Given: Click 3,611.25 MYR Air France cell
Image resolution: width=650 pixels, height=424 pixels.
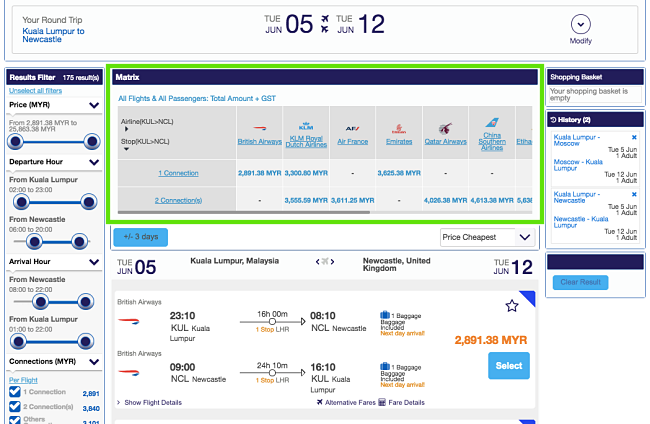Looking at the screenshot, I should pos(352,201).
